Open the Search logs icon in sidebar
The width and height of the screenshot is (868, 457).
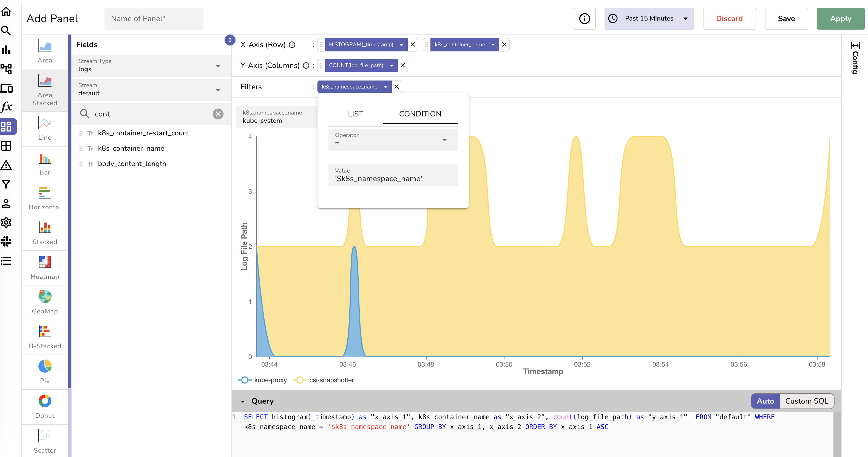pyautogui.click(x=6, y=31)
